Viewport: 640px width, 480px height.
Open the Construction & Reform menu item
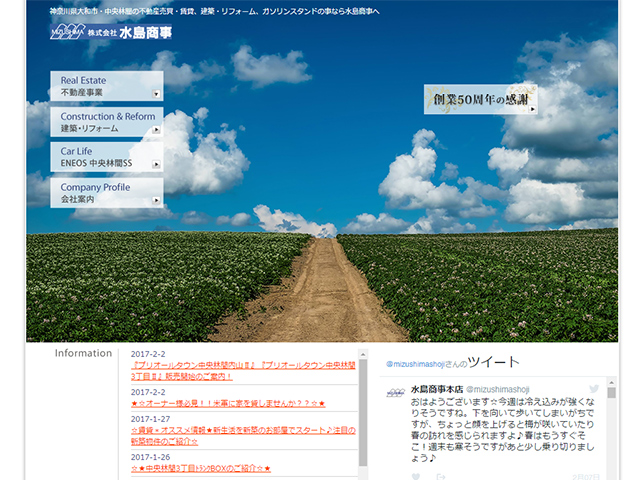point(100,122)
